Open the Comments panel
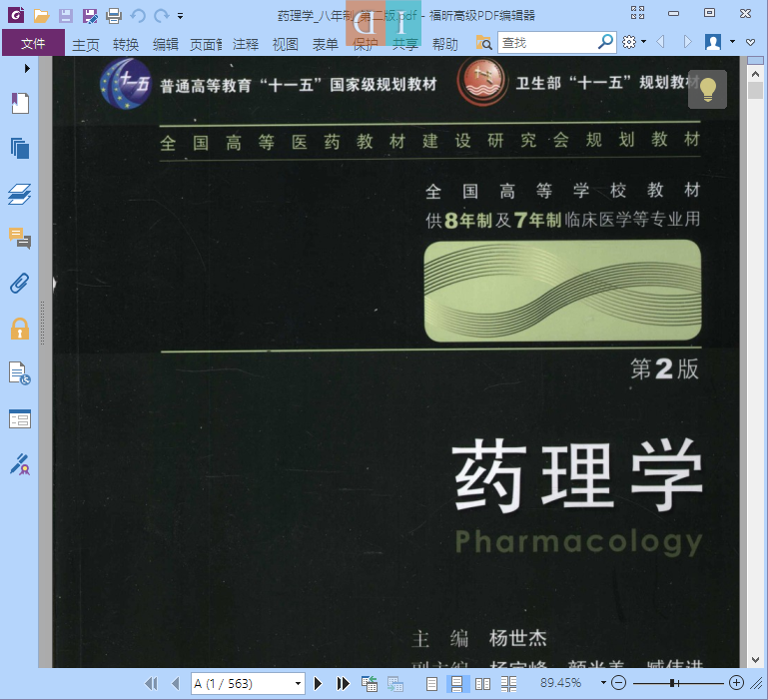Viewport: 768px width, 700px height. [x=20, y=239]
